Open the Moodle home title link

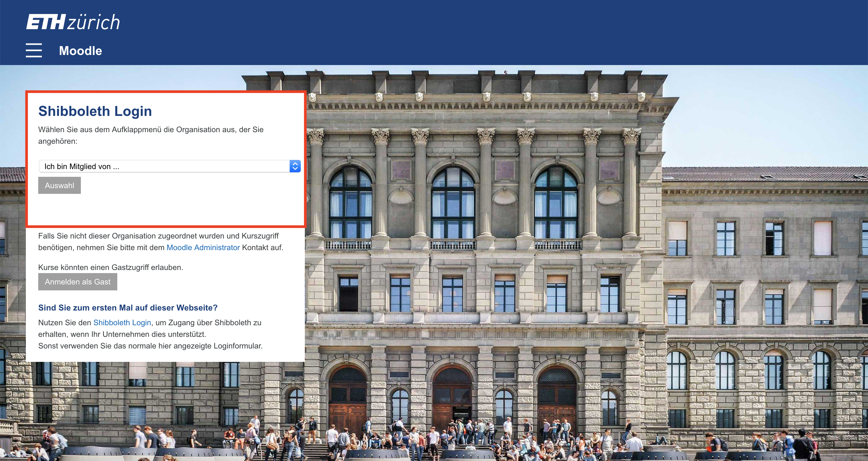pos(81,51)
